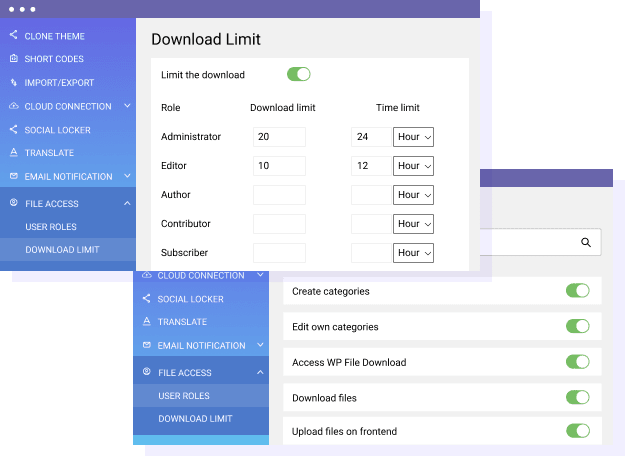Open the Administrator time unit Hour dropdown
The width and height of the screenshot is (625, 456).
point(413,137)
